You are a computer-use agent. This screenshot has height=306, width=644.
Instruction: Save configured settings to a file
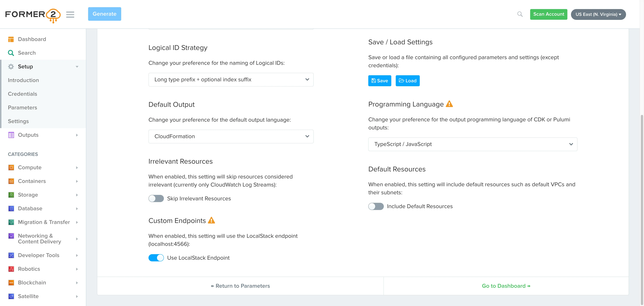tap(379, 81)
